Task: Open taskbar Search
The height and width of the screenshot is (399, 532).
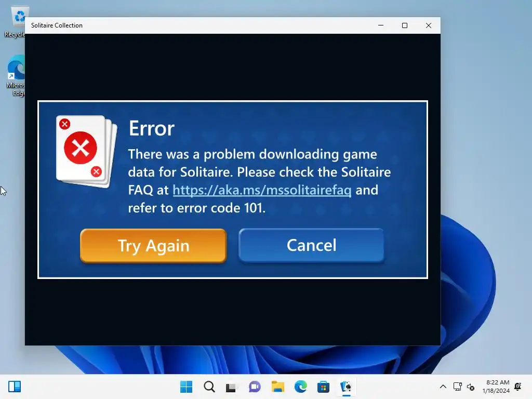Action: pyautogui.click(x=209, y=387)
